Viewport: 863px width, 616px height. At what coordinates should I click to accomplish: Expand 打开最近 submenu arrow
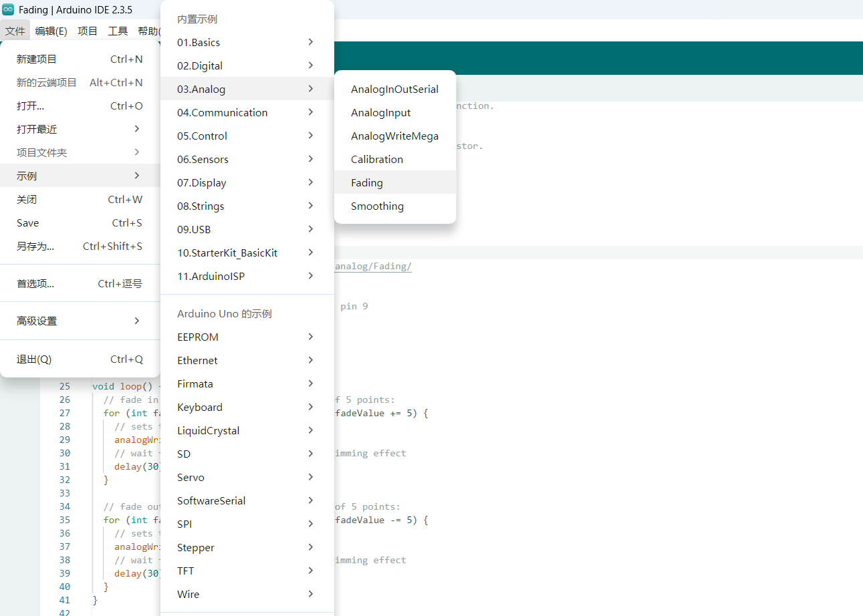coord(136,129)
